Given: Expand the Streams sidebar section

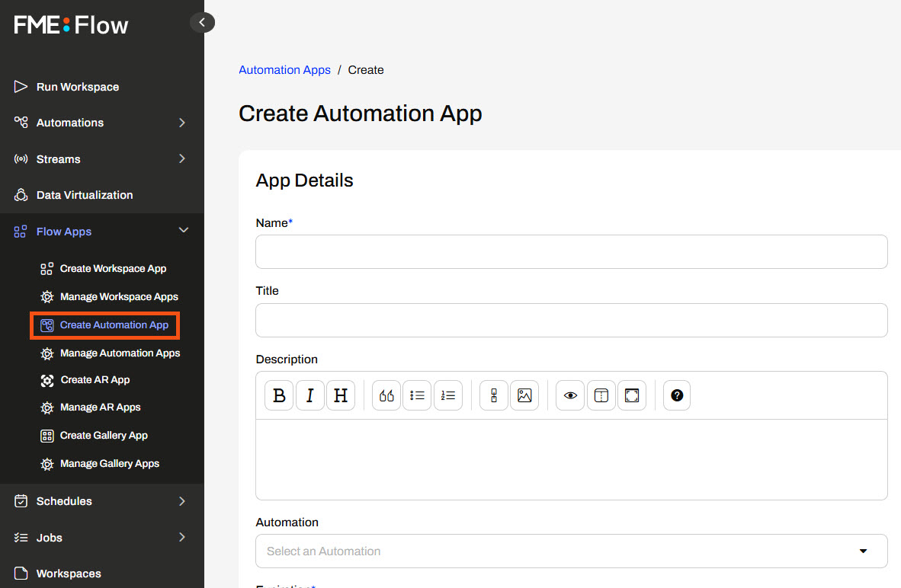Looking at the screenshot, I should [x=181, y=159].
